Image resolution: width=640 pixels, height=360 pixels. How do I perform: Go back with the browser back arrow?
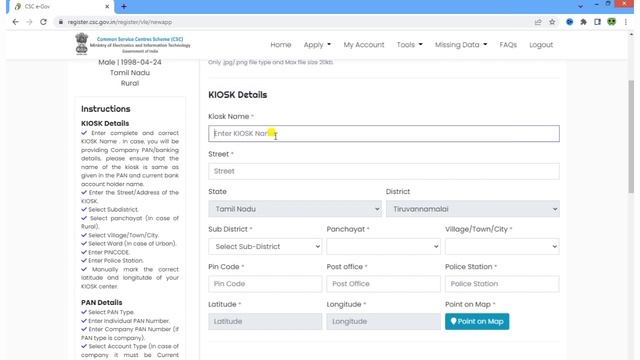[16, 22]
